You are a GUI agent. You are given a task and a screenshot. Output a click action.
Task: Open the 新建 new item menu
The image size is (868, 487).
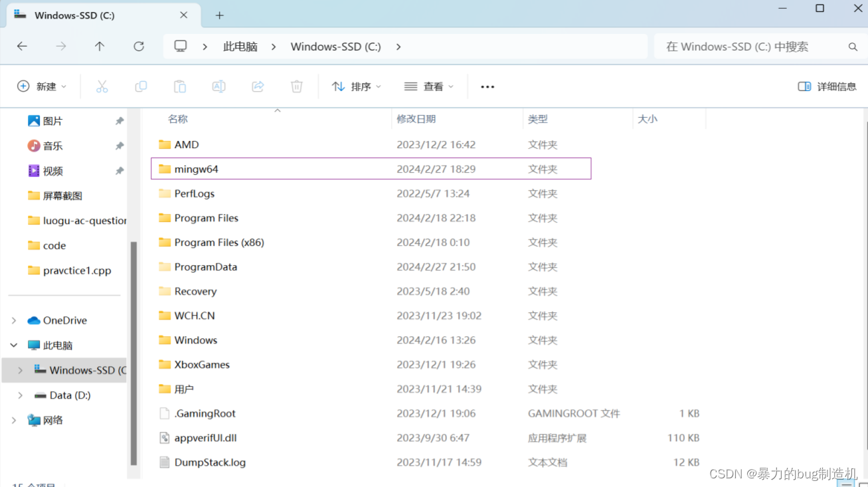click(x=42, y=86)
